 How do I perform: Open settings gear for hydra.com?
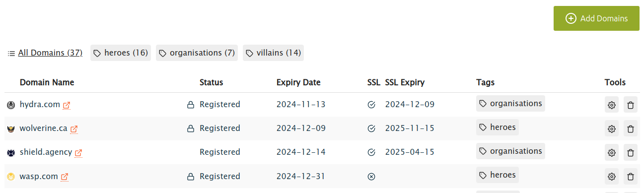click(x=612, y=105)
